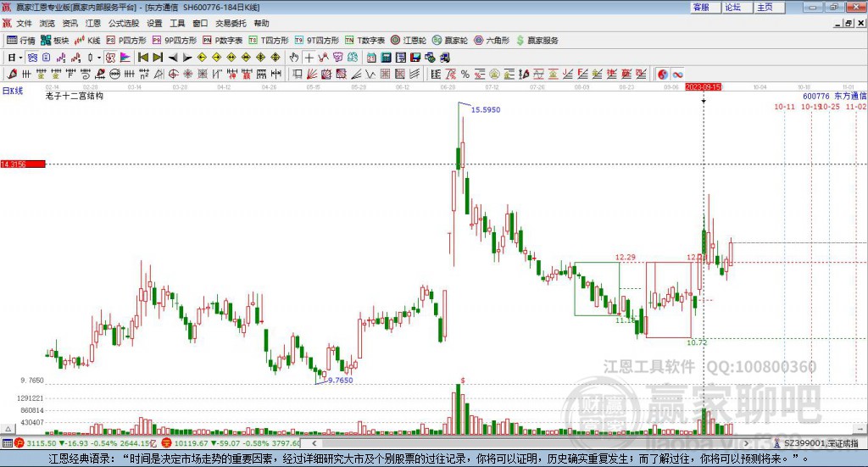Open the 文件 menu
Viewport: 868px width, 467px height.
coord(24,23)
